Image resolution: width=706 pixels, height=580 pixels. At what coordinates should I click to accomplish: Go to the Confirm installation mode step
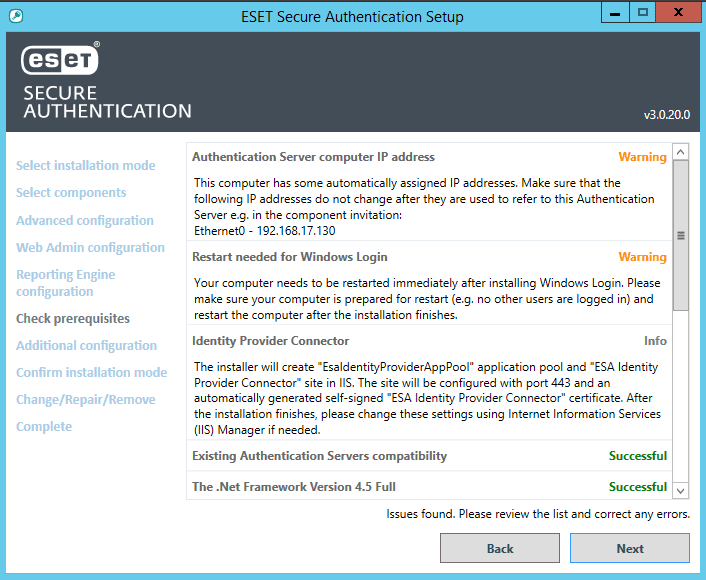pos(91,372)
